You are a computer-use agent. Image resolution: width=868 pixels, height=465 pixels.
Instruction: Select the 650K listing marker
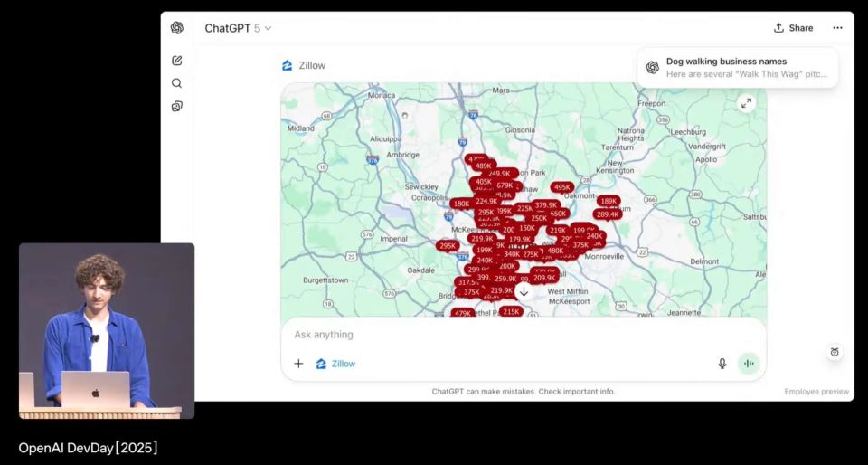coord(558,214)
